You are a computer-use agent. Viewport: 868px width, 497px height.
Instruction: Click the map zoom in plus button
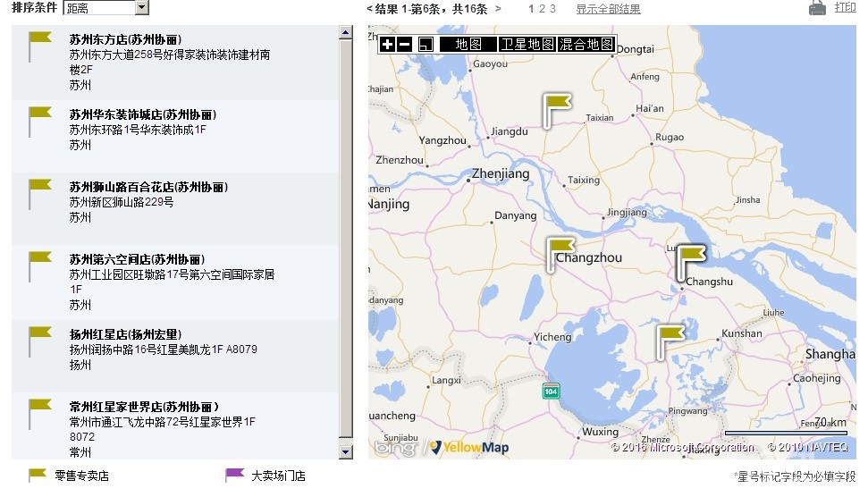pyautogui.click(x=386, y=45)
